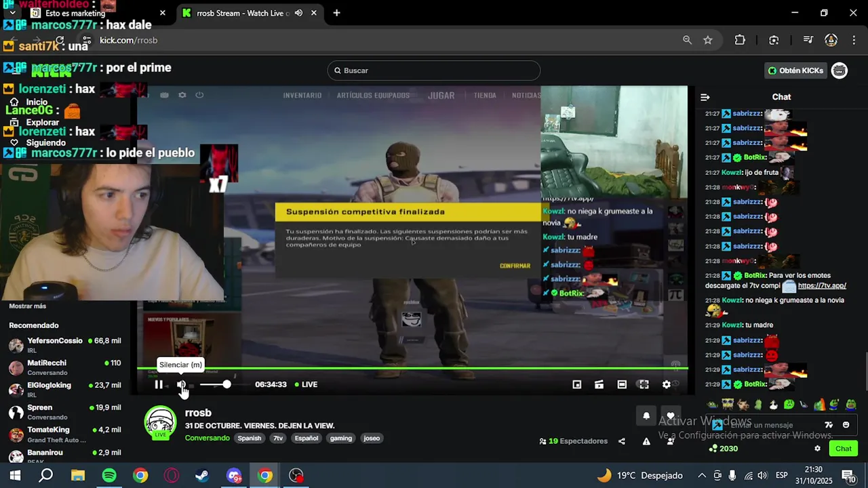Select the 7tv tag
This screenshot has width=868, height=488.
coord(278,438)
